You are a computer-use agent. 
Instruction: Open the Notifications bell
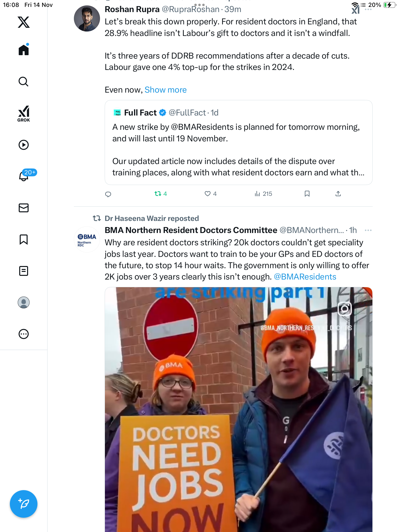pos(24,176)
